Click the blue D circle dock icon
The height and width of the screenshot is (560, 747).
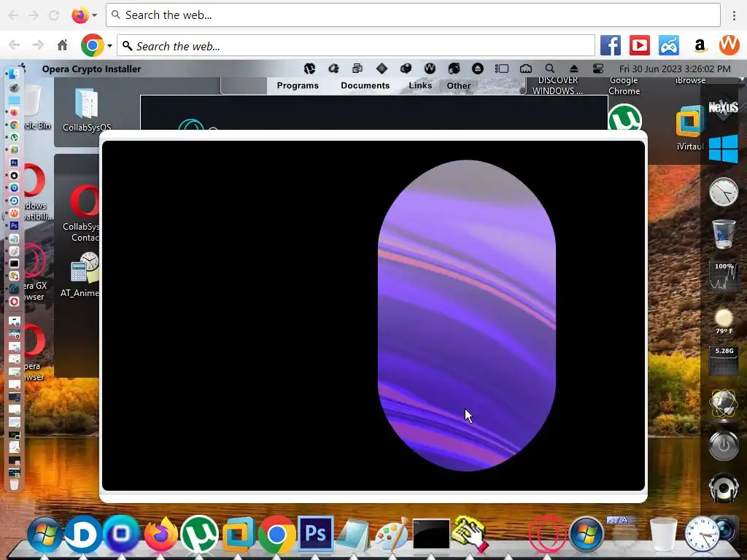coord(83,534)
